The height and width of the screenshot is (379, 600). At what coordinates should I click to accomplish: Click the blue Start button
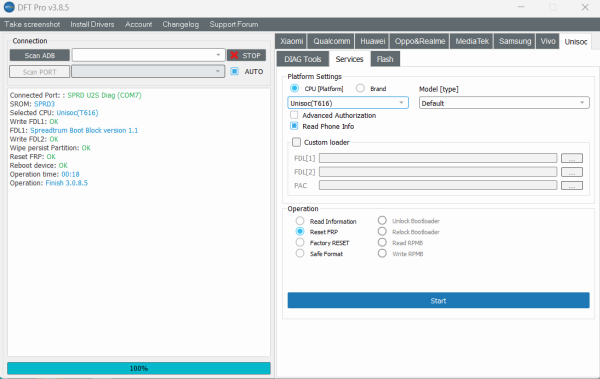[438, 301]
